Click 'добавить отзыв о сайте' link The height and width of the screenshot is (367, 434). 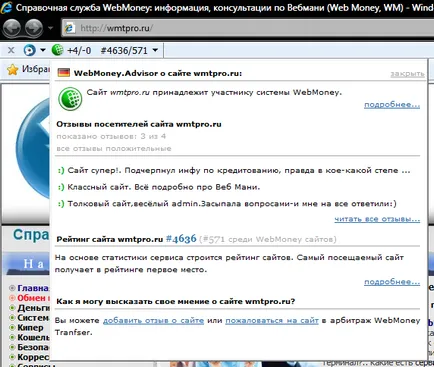click(x=153, y=321)
